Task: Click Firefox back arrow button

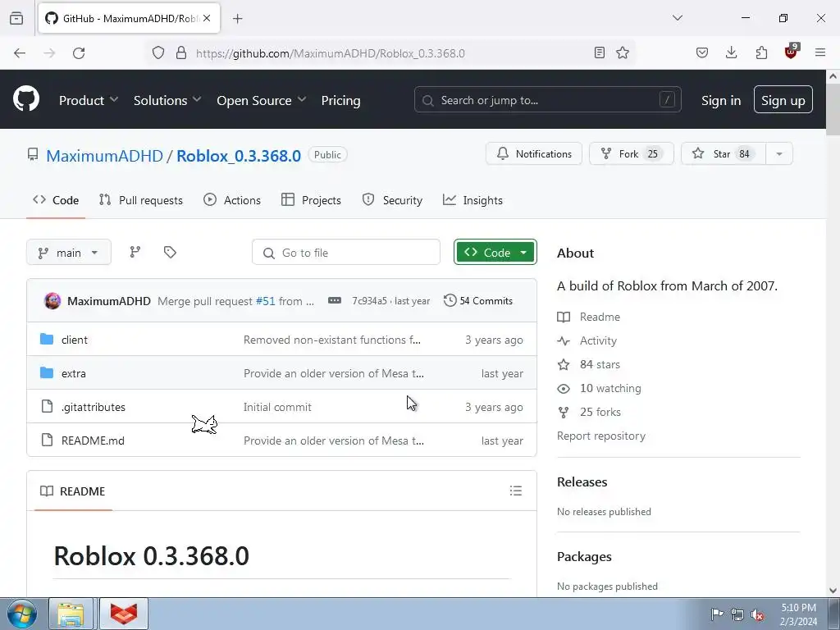Action: pos(20,53)
